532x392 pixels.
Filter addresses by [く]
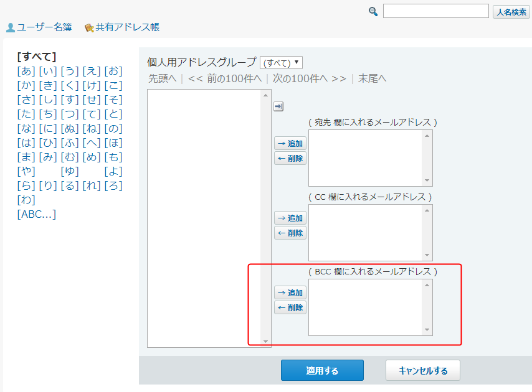click(70, 85)
